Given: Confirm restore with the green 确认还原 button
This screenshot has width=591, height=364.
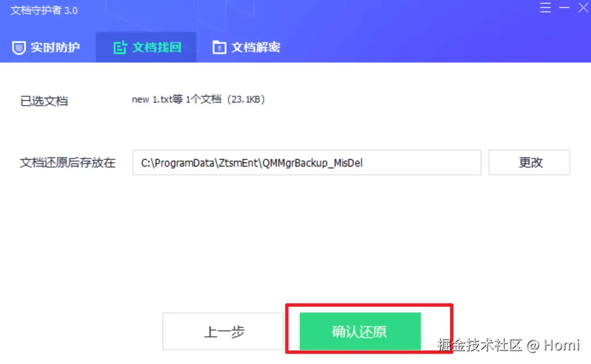Looking at the screenshot, I should tap(360, 331).
